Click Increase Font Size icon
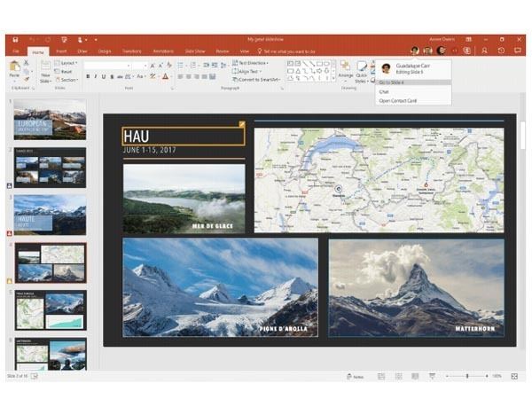The width and height of the screenshot is (532, 399). tap(153, 66)
